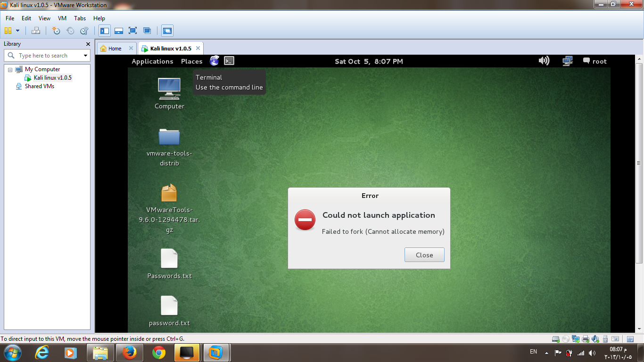
Task: Toggle the console view button
Action: point(167,31)
